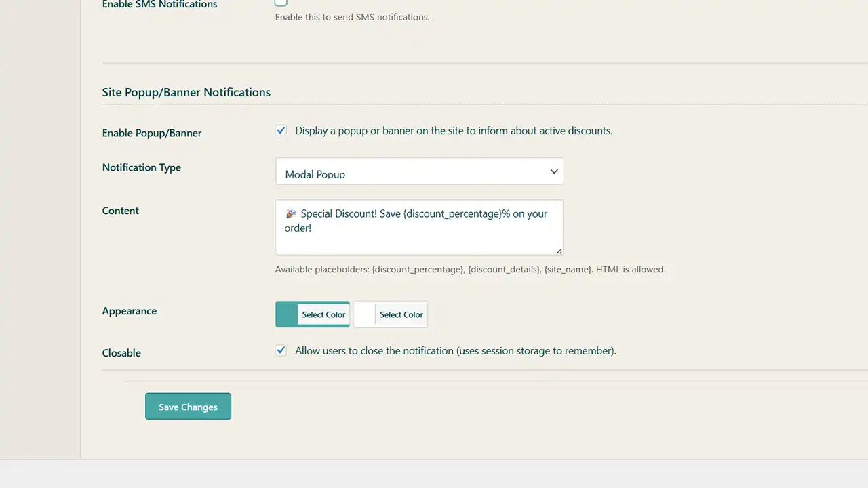Uncheck the Enable Popup/Banner checkbox
This screenshot has width=868, height=488.
[x=281, y=131]
